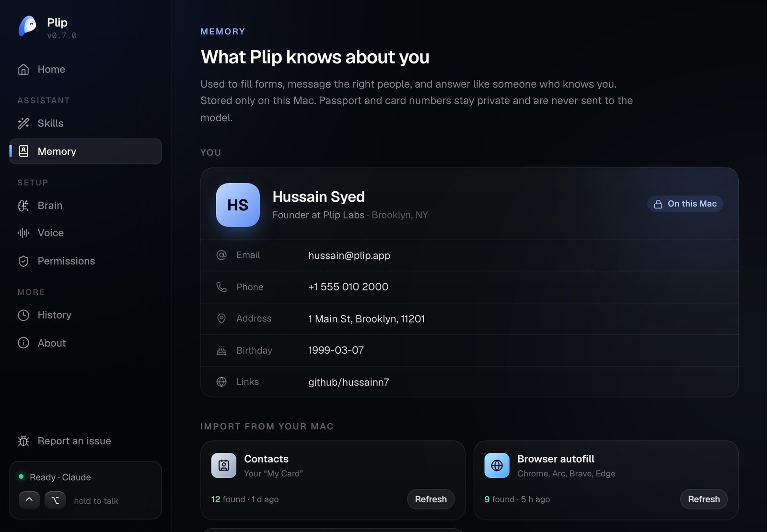Click the Birthday cake icon
The image size is (767, 532).
pyautogui.click(x=221, y=350)
